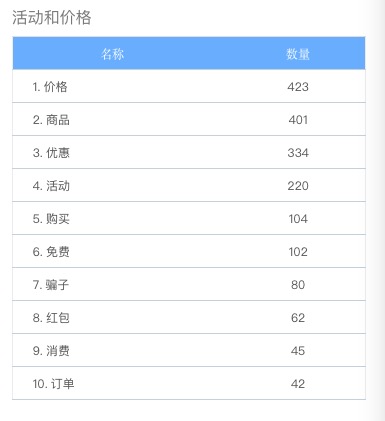This screenshot has width=385, height=421.
Task: Select the row 4. 活动
Action: pos(189,185)
